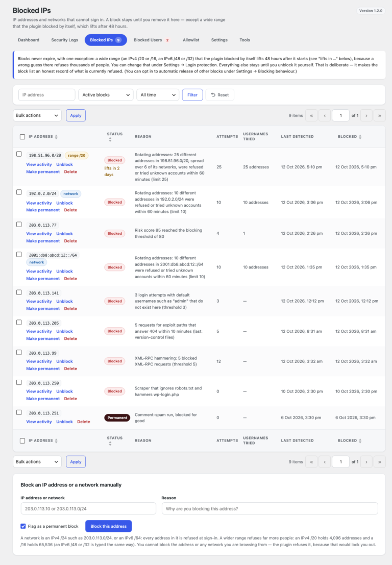Tick checkbox for 203.0.113.250

19,382
